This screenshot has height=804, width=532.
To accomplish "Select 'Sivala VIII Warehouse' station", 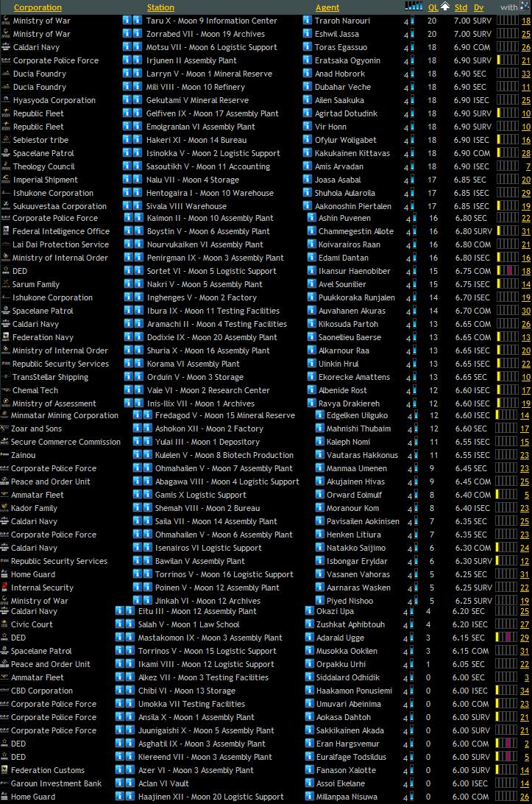I will [187, 206].
